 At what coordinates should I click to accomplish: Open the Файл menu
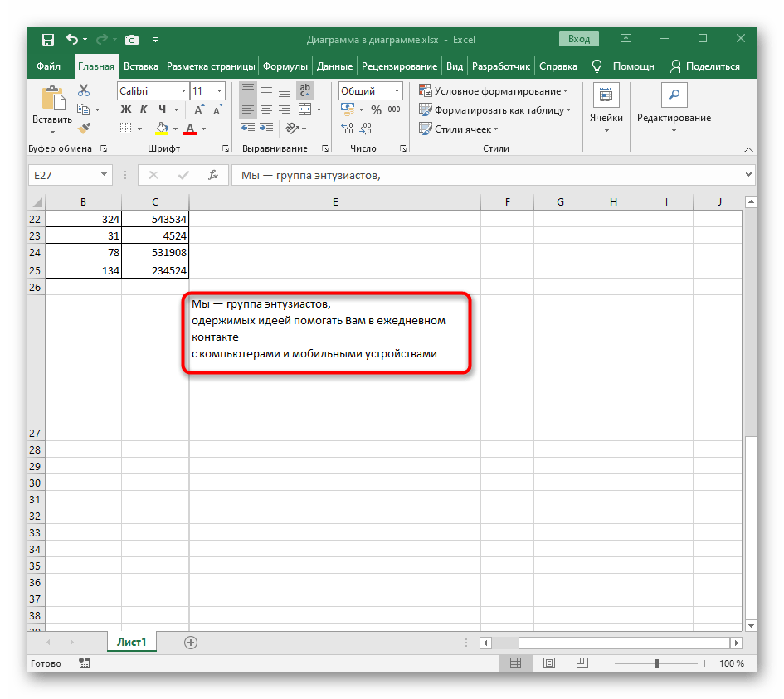(x=48, y=66)
